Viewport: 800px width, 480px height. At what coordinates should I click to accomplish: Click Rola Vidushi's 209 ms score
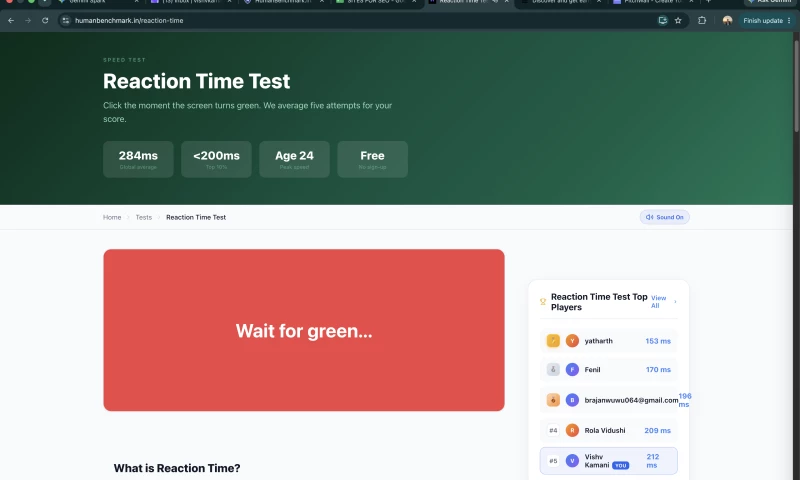pyautogui.click(x=657, y=431)
